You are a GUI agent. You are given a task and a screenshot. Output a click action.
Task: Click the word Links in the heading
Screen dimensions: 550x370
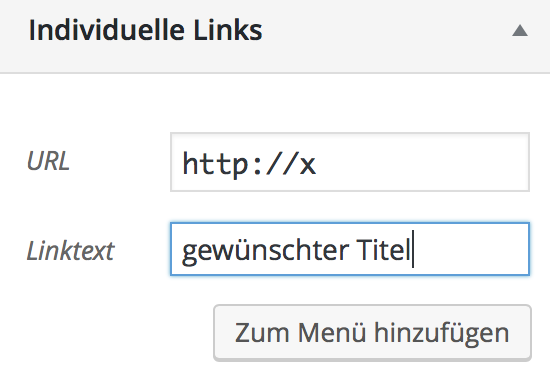tap(228, 30)
